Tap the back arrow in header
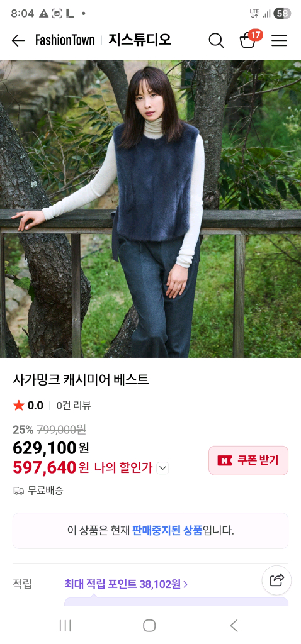 (x=18, y=40)
